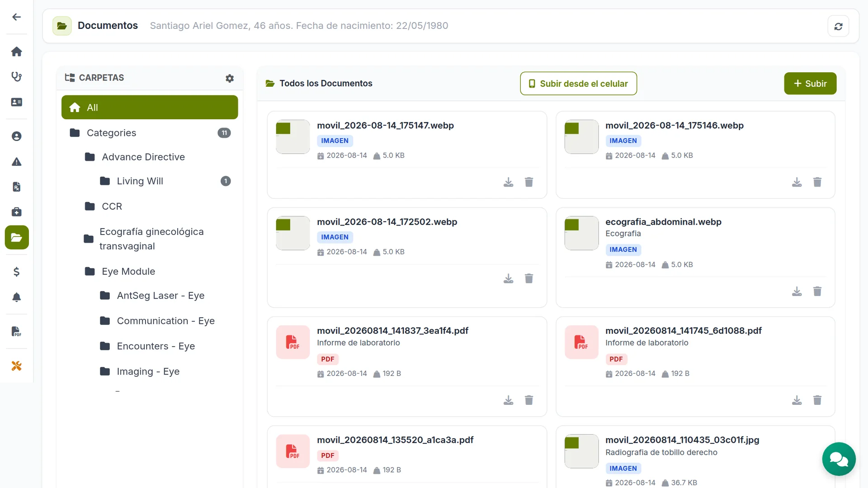Open the medical kit icon in sidebar
868x488 pixels.
17,212
